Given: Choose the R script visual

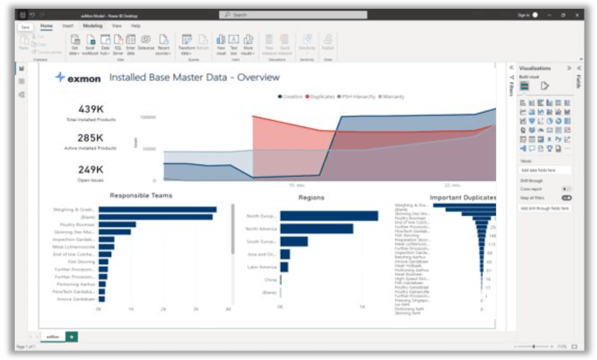Looking at the screenshot, I should [549, 139].
